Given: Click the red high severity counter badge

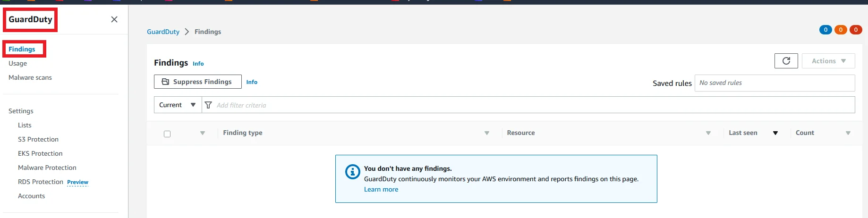Looking at the screenshot, I should [856, 30].
